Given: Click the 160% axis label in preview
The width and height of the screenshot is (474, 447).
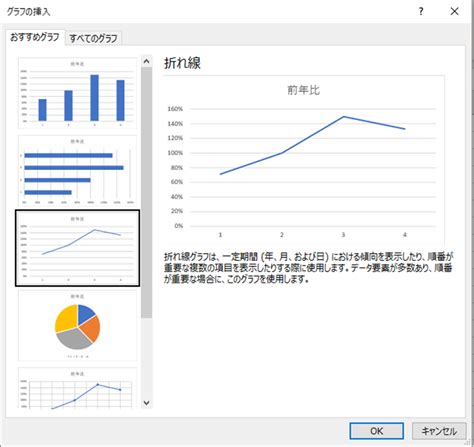Looking at the screenshot, I should (175, 109).
